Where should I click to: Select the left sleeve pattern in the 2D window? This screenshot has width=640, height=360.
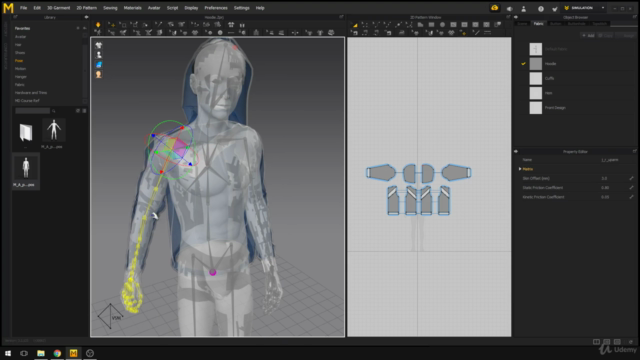(x=381, y=173)
